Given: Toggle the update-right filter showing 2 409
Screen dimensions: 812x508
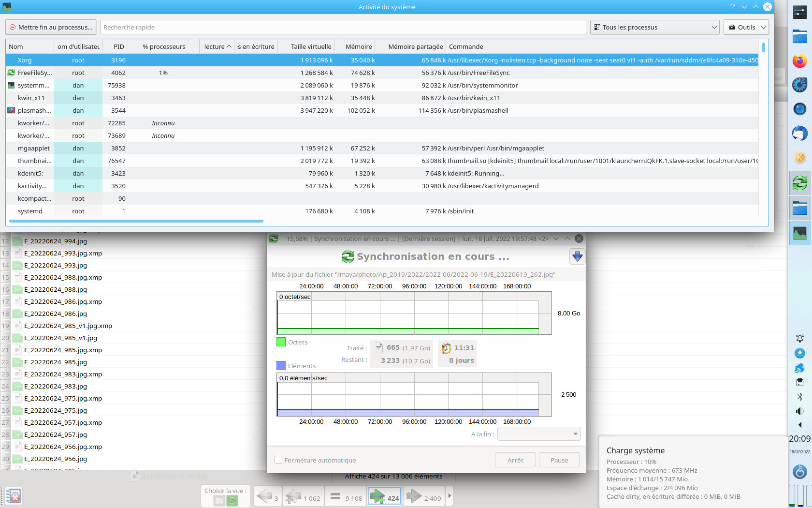Looking at the screenshot, I should tap(424, 496).
